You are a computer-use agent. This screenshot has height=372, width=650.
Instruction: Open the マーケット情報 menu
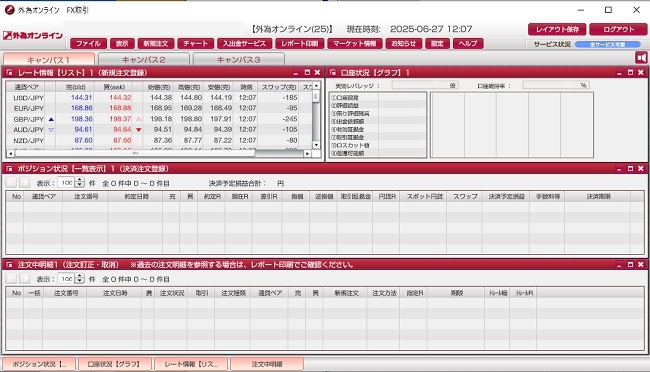(x=354, y=44)
